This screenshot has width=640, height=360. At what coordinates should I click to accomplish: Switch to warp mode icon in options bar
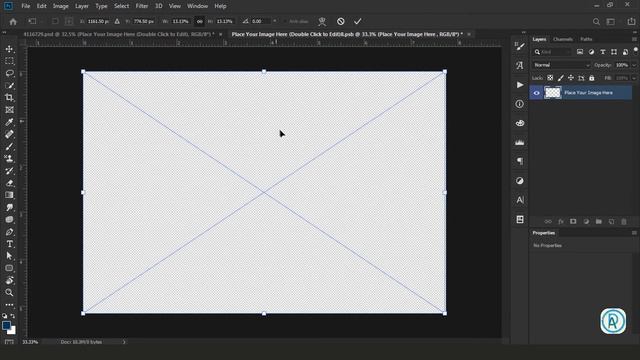click(322, 21)
